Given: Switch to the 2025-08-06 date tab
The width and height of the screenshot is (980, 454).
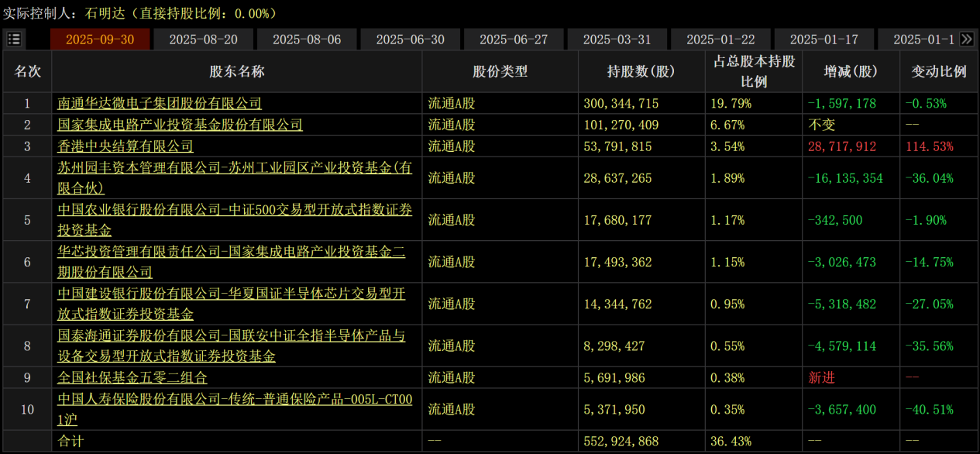Looking at the screenshot, I should click(307, 40).
